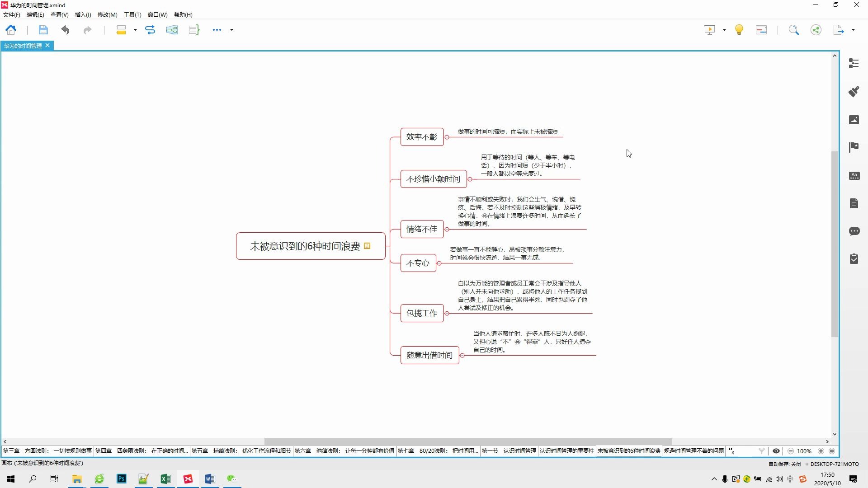Select the 工具(T) tools menu
The width and height of the screenshot is (868, 488).
(x=131, y=14)
